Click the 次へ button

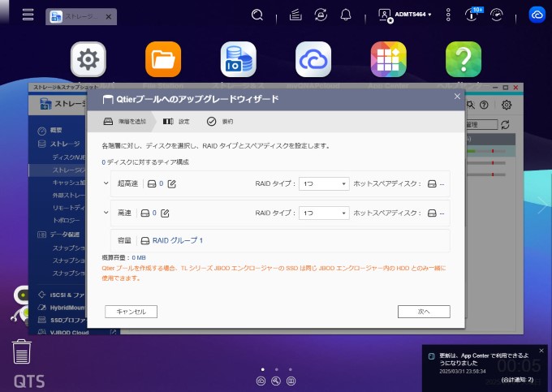[424, 312]
